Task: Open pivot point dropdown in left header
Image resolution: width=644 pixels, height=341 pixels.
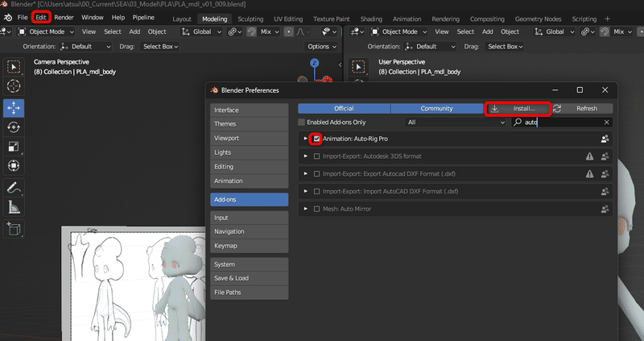Action: pyautogui.click(x=233, y=31)
